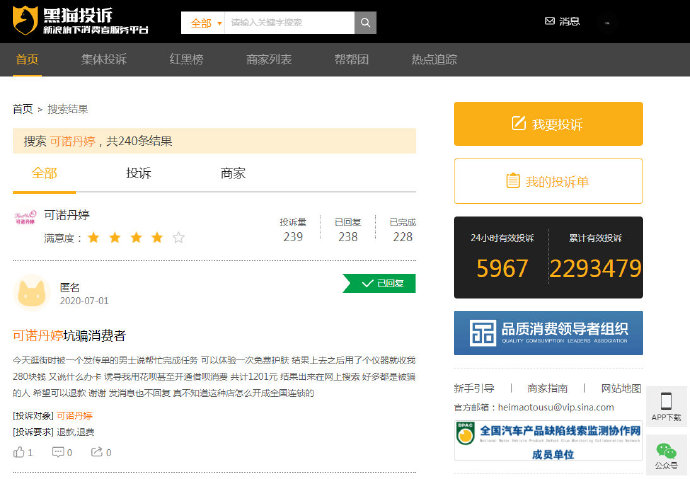Screen dimensions: 690x479
Task: Open 热点追踪 navigation item
Action: pos(434,59)
